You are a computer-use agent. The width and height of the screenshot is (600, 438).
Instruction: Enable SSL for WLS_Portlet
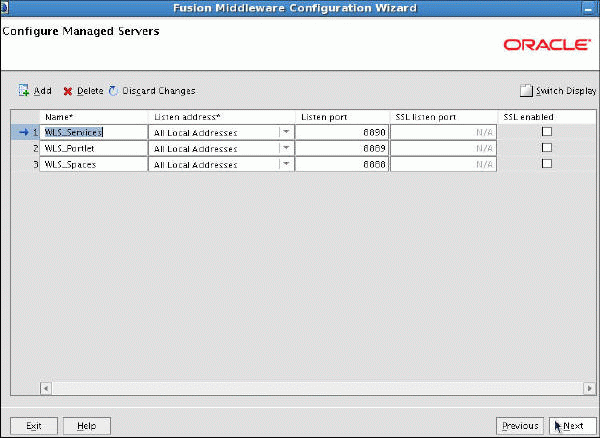547,148
